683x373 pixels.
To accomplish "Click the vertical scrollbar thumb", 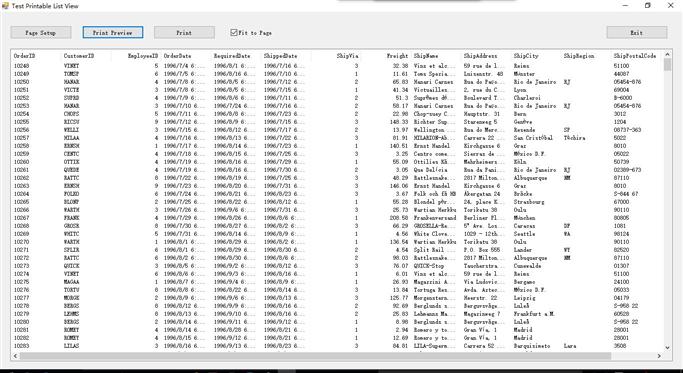I will (x=667, y=65).
